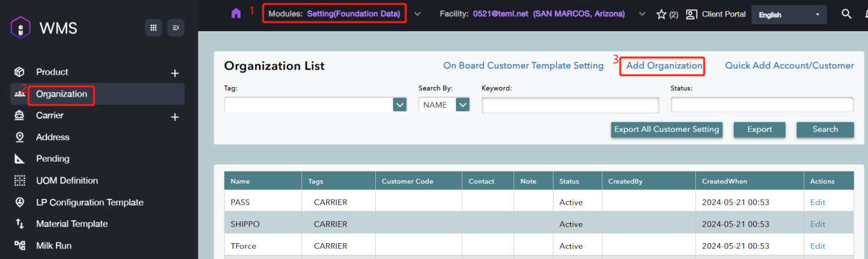868x259 pixels.
Task: Focus the Tag input field
Action: (x=308, y=104)
